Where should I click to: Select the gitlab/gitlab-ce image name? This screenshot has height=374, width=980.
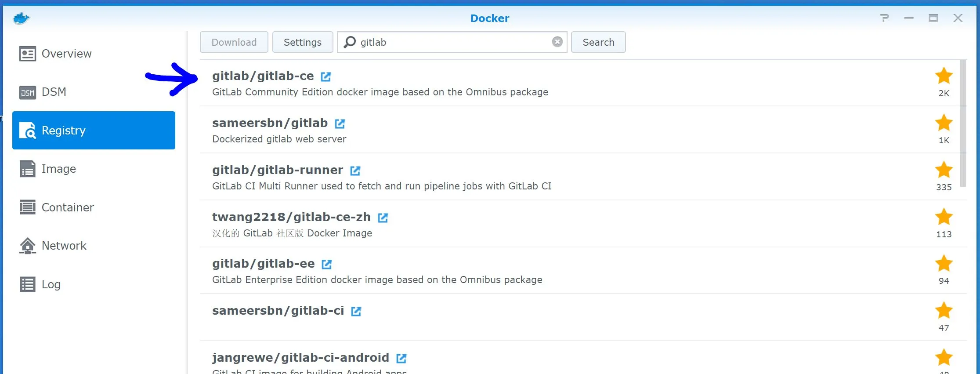pos(263,76)
